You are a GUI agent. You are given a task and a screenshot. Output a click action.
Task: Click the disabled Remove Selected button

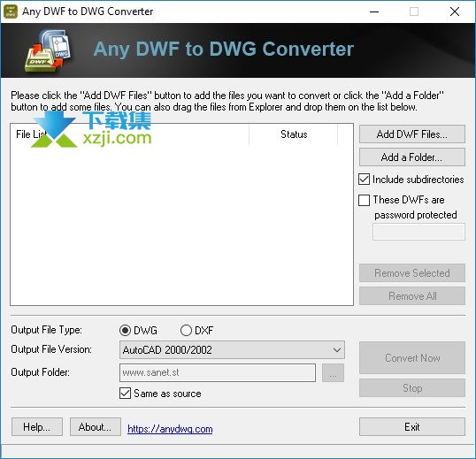412,272
